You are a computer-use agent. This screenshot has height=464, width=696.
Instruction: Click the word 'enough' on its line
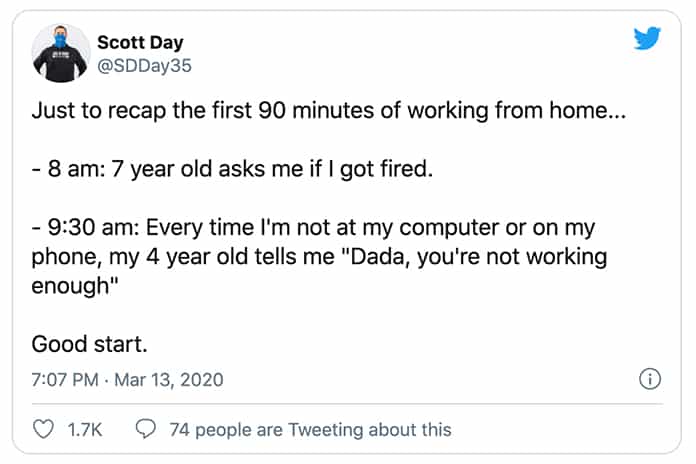[70, 286]
